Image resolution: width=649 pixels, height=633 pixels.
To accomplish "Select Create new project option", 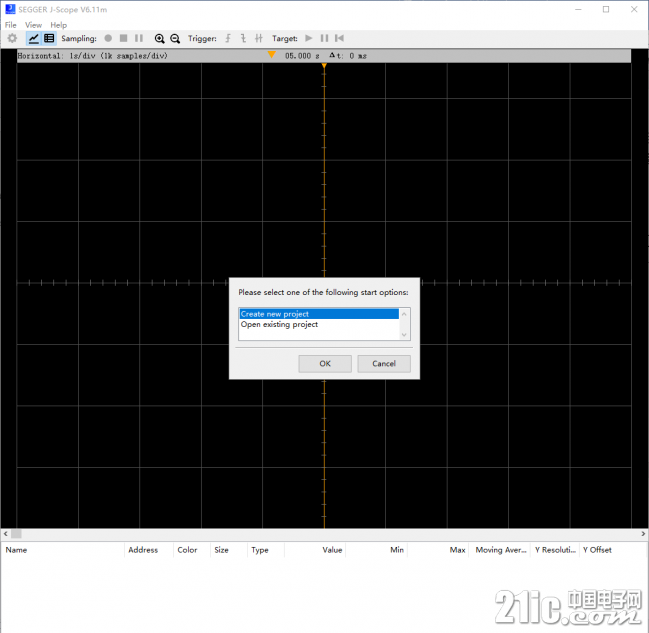I will click(319, 314).
